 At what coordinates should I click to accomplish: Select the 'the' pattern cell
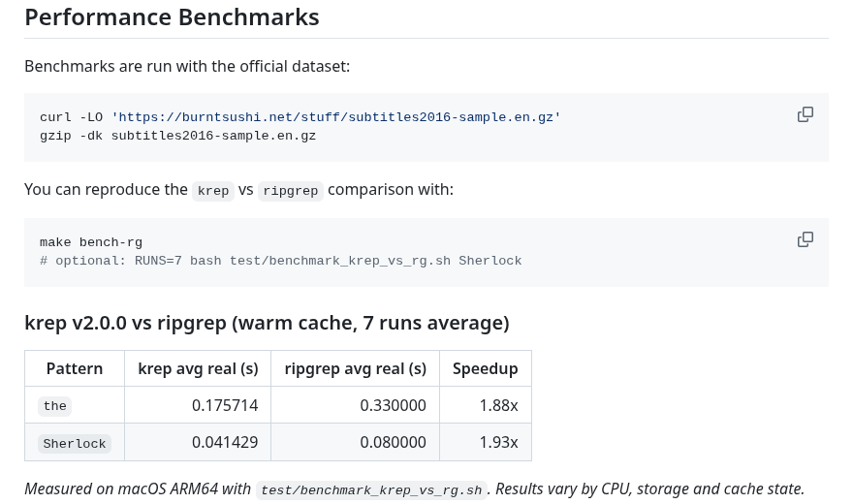[55, 406]
